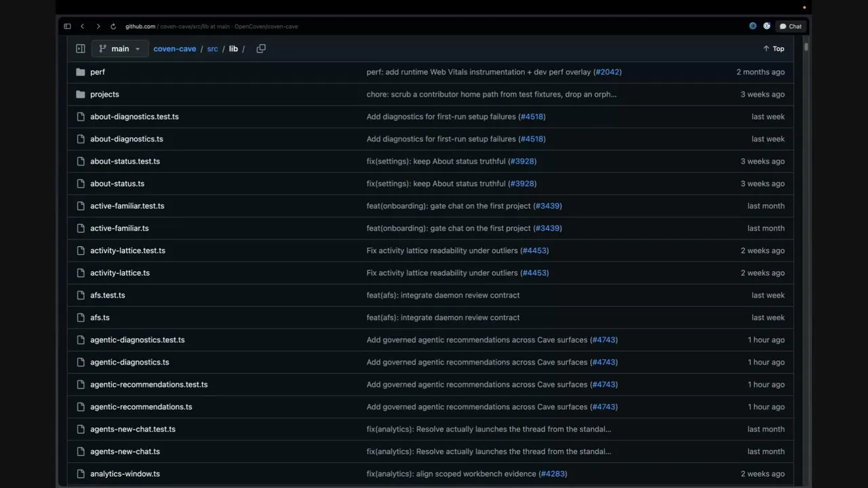Click file icon for active-familiar.ts
The height and width of the screenshot is (488, 868).
pyautogui.click(x=81, y=228)
